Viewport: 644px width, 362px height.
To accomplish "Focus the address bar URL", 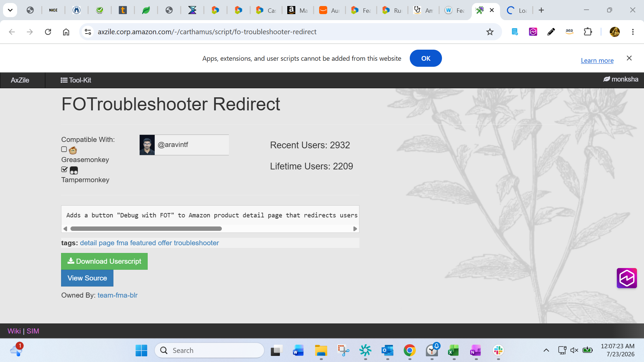I will click(x=207, y=32).
